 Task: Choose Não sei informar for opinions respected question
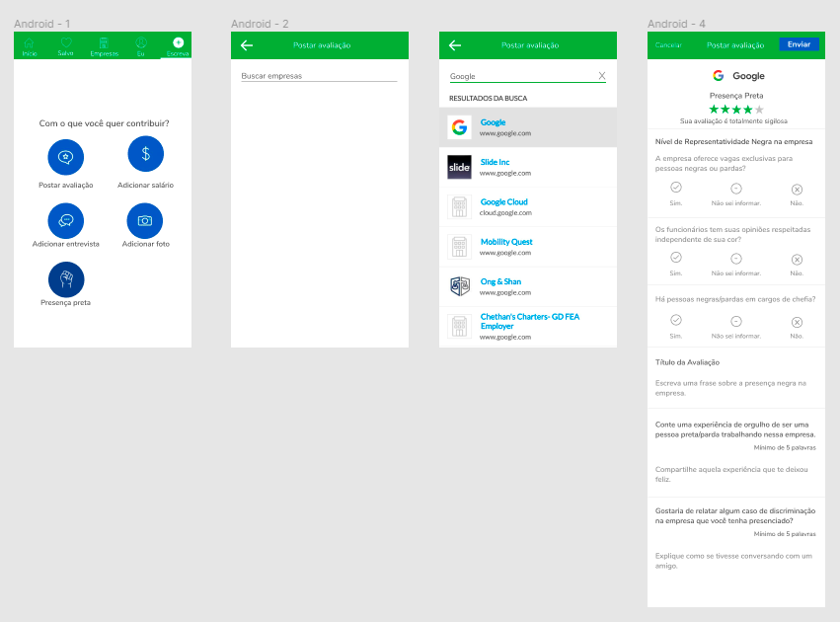pyautogui.click(x=736, y=259)
